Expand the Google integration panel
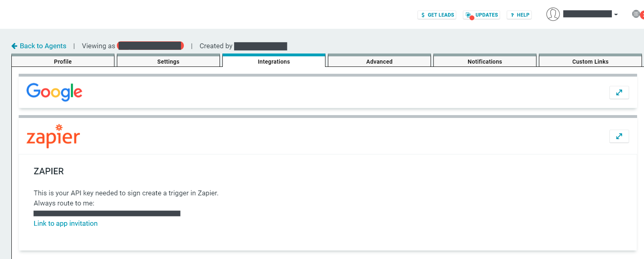The height and width of the screenshot is (259, 644). (x=619, y=92)
